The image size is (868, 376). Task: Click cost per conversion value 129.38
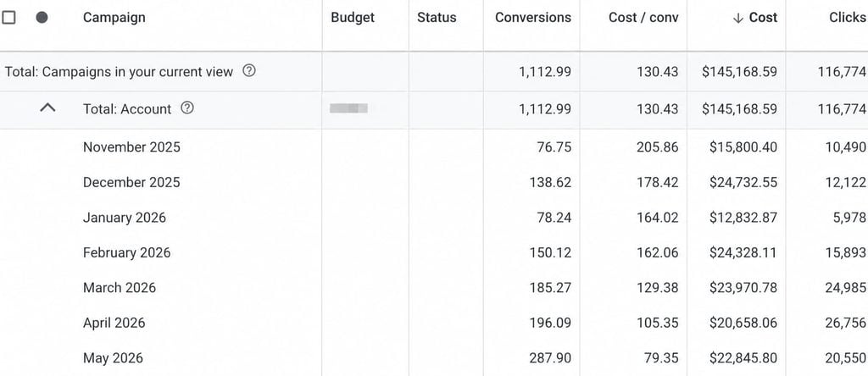pos(658,288)
